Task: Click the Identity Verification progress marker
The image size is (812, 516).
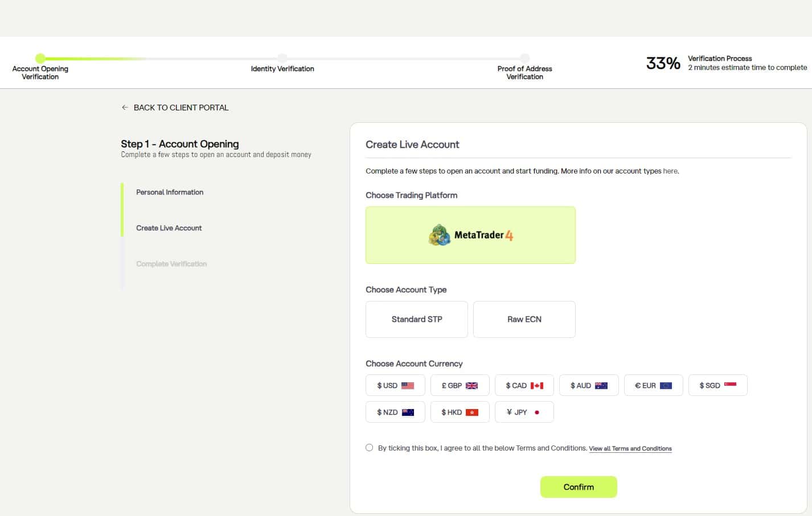Action: (282, 58)
